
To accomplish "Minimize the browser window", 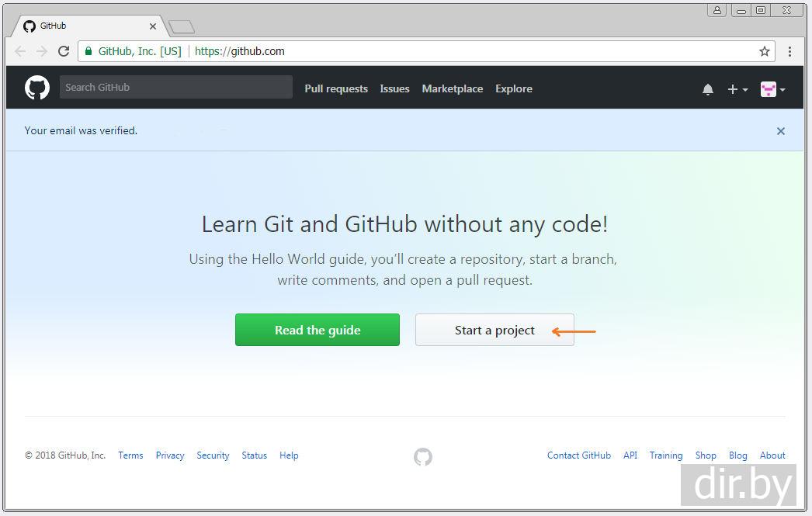I will pyautogui.click(x=741, y=10).
